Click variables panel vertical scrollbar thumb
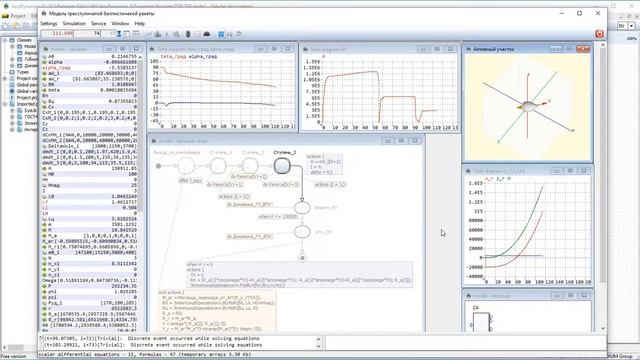 [x=141, y=135]
